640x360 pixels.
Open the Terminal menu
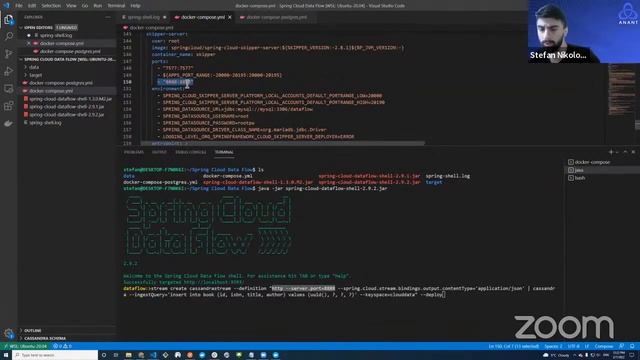click(x=116, y=6)
